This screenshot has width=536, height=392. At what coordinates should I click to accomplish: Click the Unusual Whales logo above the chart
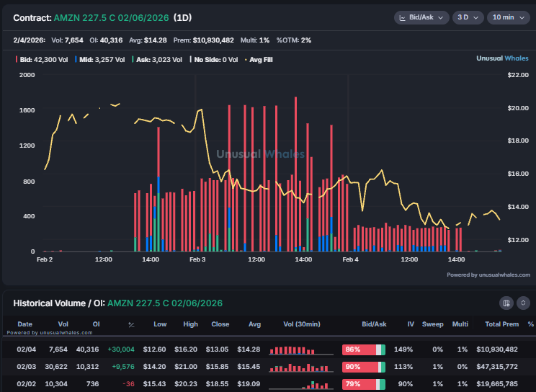tap(503, 59)
